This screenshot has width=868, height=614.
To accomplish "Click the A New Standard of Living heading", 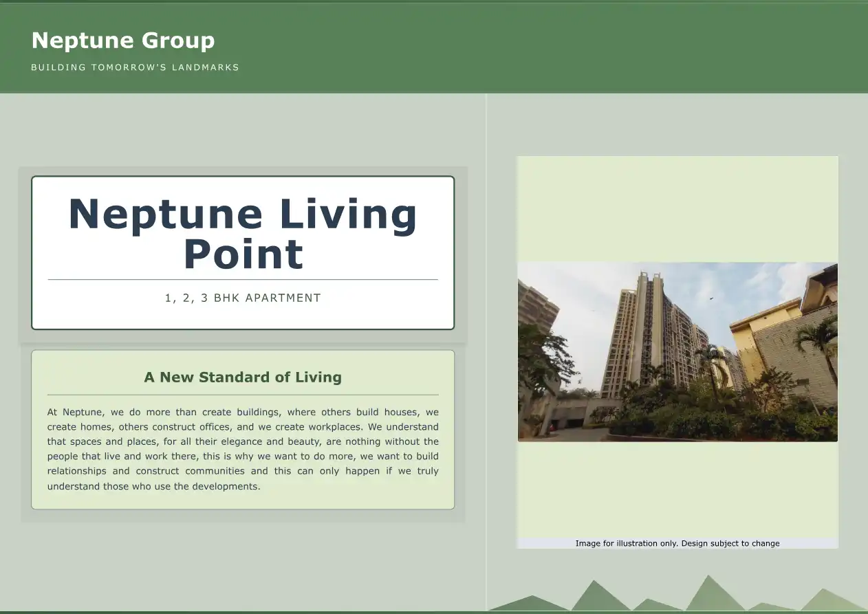I will [243, 377].
